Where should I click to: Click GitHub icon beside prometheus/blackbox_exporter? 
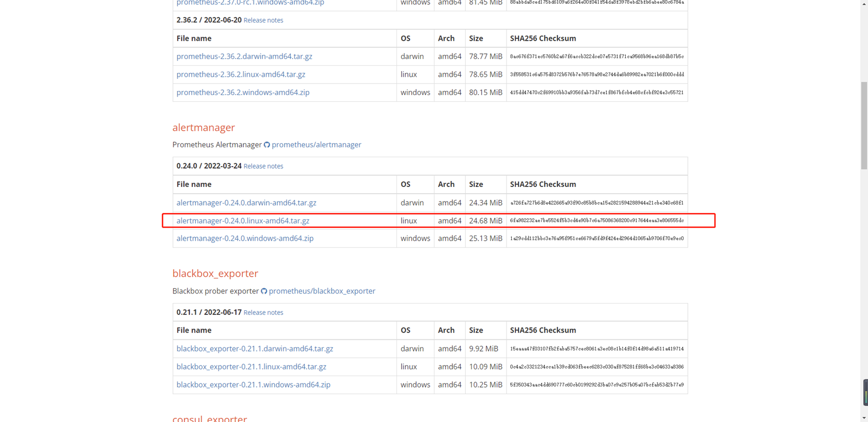(264, 291)
